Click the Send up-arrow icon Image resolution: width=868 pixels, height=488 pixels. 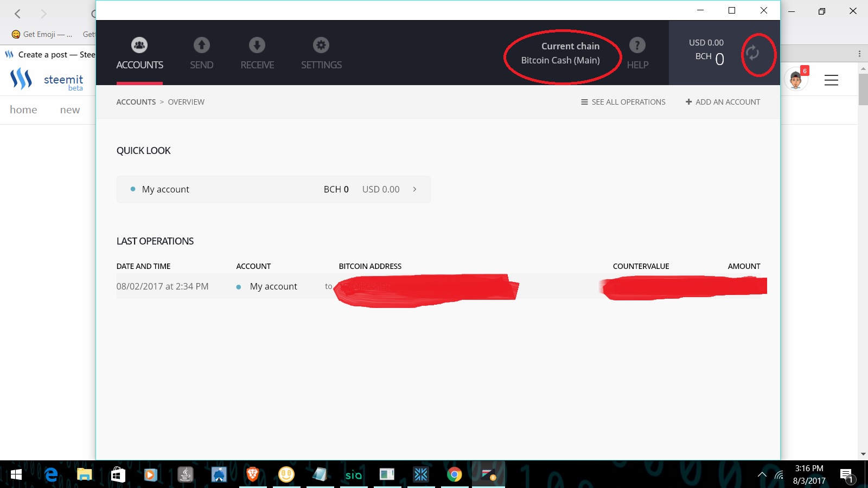(x=202, y=45)
